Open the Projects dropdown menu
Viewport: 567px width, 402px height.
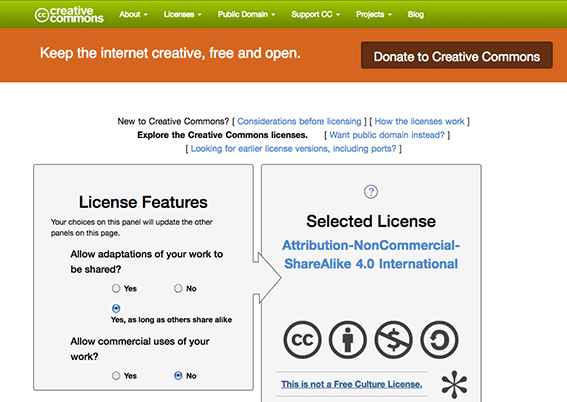click(x=374, y=14)
